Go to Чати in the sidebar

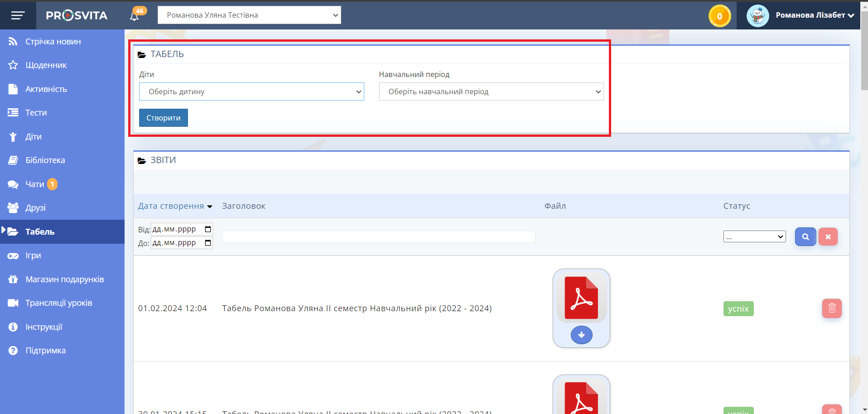(x=34, y=184)
